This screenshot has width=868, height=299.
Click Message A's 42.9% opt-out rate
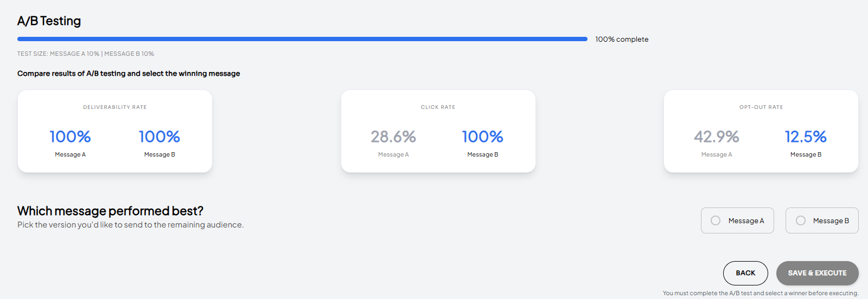[x=717, y=136]
